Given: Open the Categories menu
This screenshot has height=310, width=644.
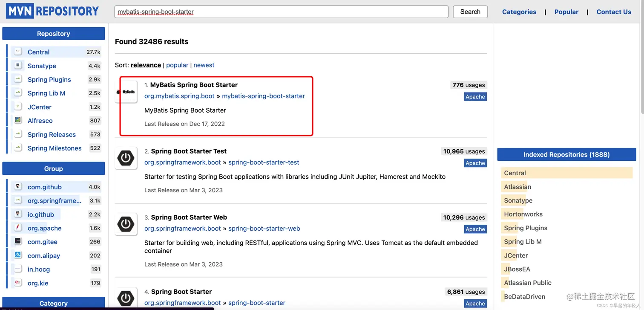Looking at the screenshot, I should (x=519, y=12).
